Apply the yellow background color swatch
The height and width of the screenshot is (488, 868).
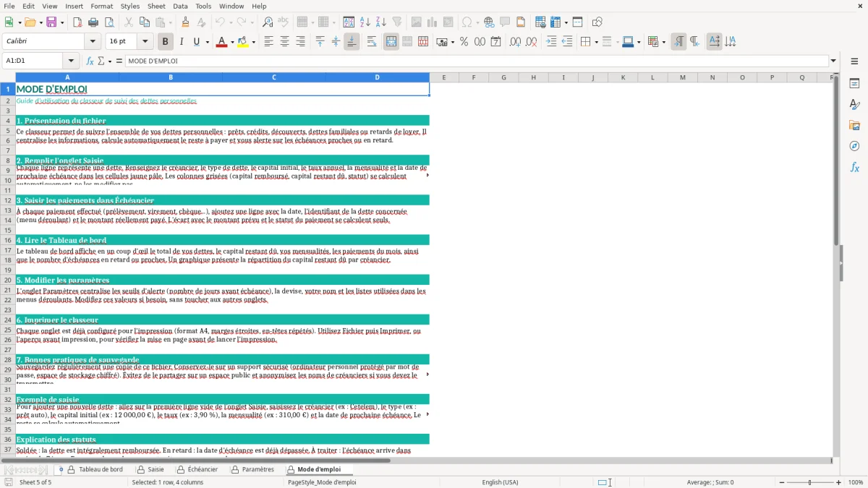243,42
